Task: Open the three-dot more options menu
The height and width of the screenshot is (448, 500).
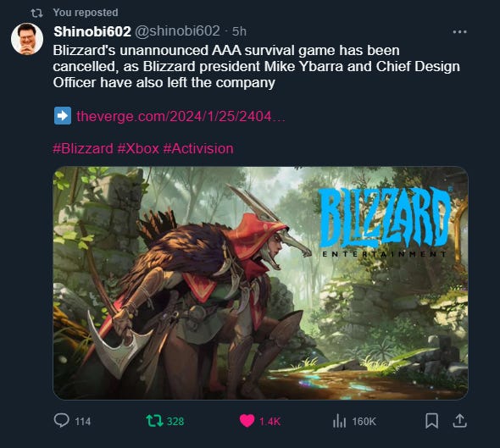Action: click(459, 32)
